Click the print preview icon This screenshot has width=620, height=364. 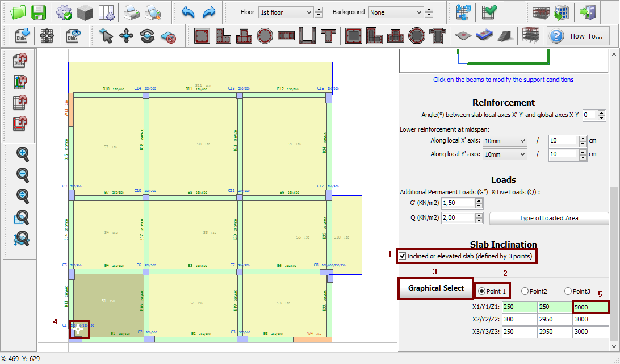[x=152, y=12]
